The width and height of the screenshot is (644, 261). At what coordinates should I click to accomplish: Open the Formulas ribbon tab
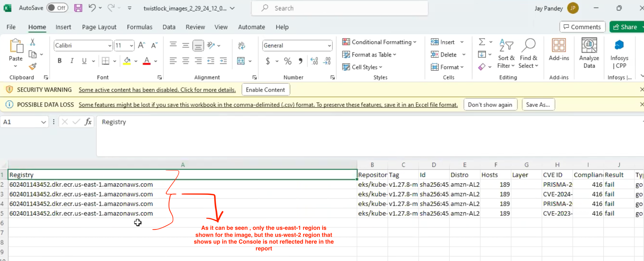140,27
